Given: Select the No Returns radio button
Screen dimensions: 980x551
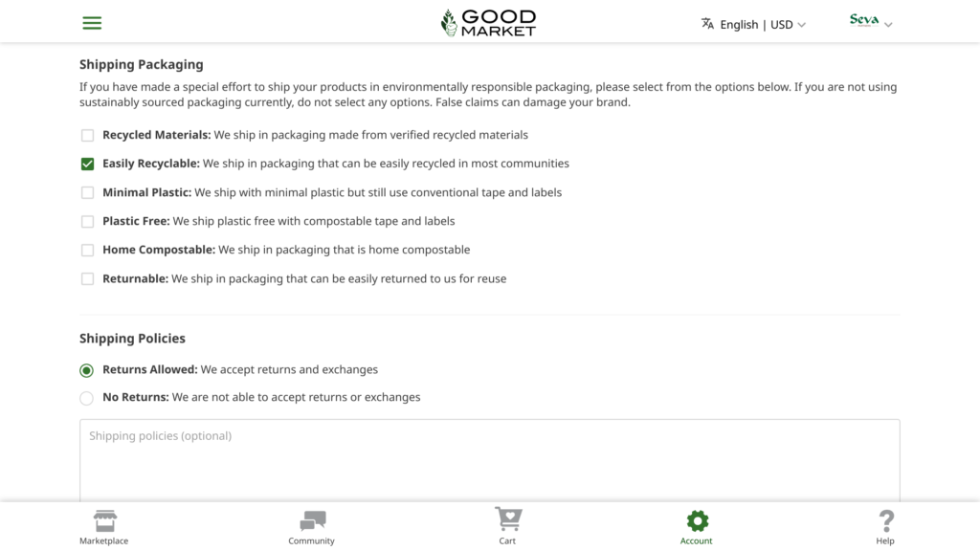Looking at the screenshot, I should point(87,398).
